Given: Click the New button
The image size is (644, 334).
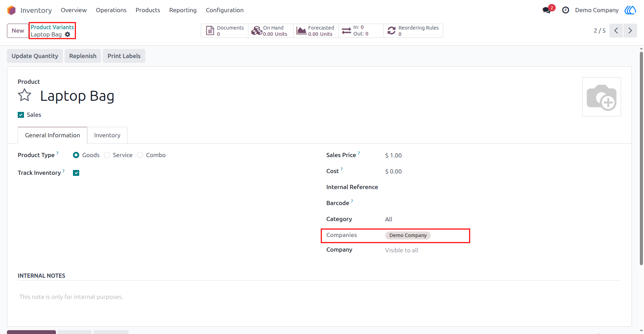Looking at the screenshot, I should pos(18,31).
